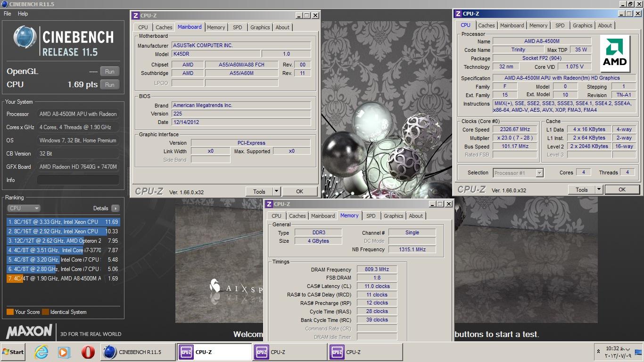
Task: Expand Tools dropdown arrow in Mainboard CPU-Z window
Action: [277, 191]
